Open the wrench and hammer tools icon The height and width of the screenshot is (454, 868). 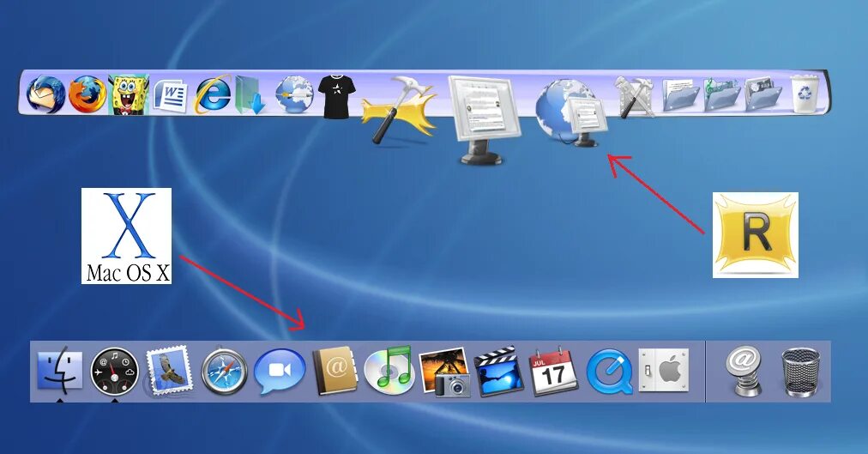click(x=635, y=97)
